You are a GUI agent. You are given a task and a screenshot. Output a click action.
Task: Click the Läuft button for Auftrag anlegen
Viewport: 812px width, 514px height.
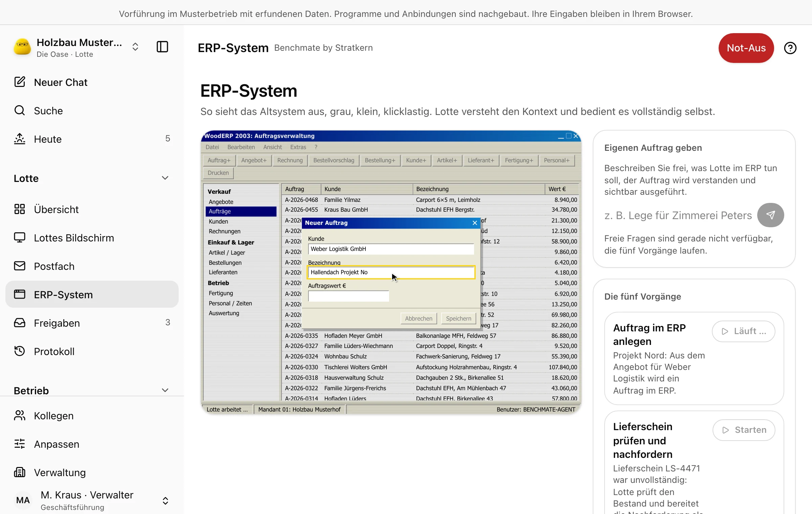coord(744,331)
